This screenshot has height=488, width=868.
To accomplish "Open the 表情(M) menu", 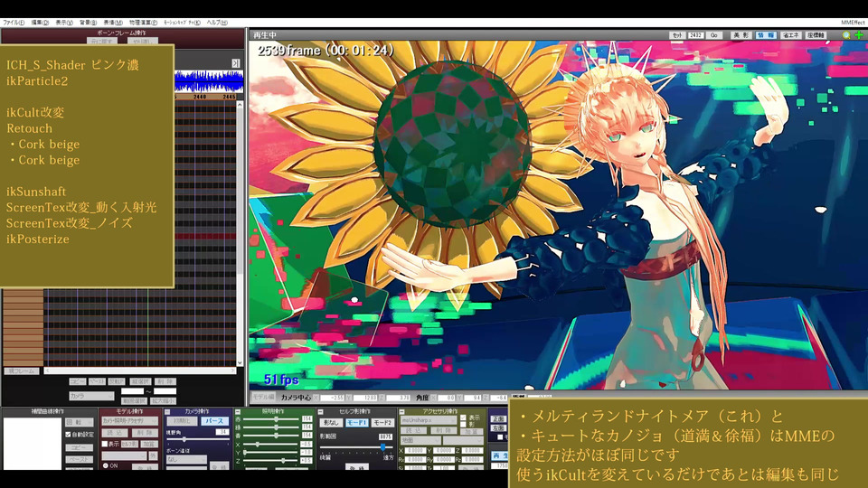I will [x=113, y=23].
